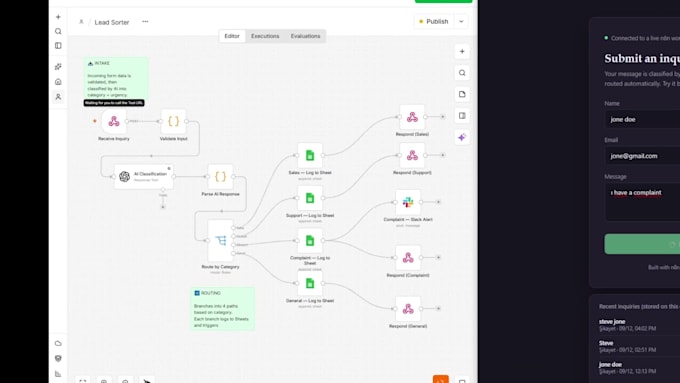Switch to the Editor tab
The image size is (680, 383).
pyautogui.click(x=232, y=36)
